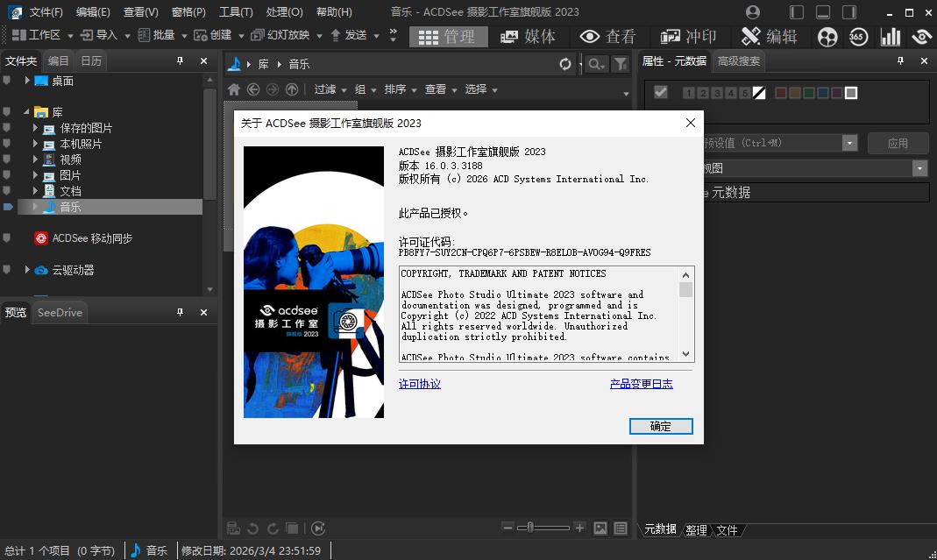Open the 许可协议 link

coord(420,384)
